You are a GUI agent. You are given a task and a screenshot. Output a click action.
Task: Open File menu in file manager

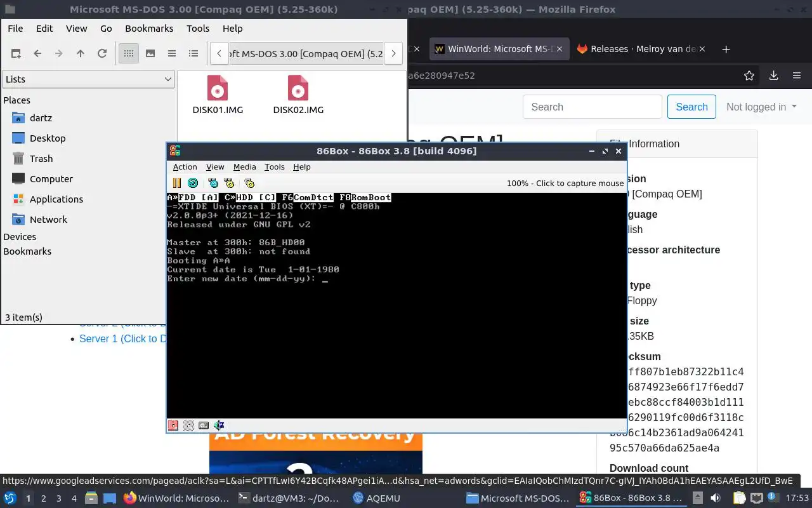tap(15, 29)
